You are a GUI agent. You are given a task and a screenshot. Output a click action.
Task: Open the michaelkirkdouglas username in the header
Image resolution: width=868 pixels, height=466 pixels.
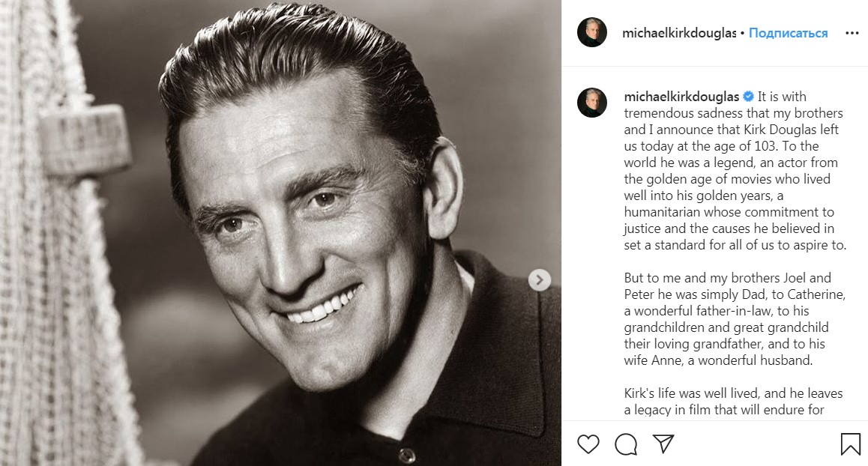pos(679,33)
